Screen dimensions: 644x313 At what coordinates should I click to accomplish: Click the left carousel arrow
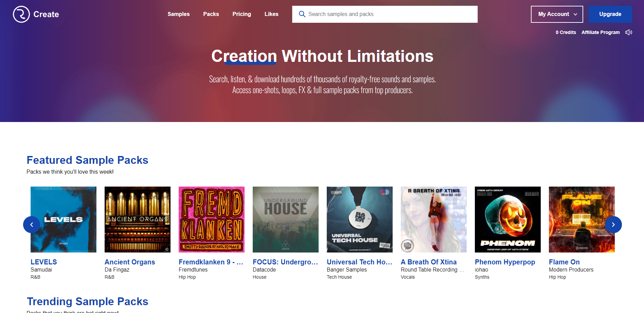tap(31, 225)
